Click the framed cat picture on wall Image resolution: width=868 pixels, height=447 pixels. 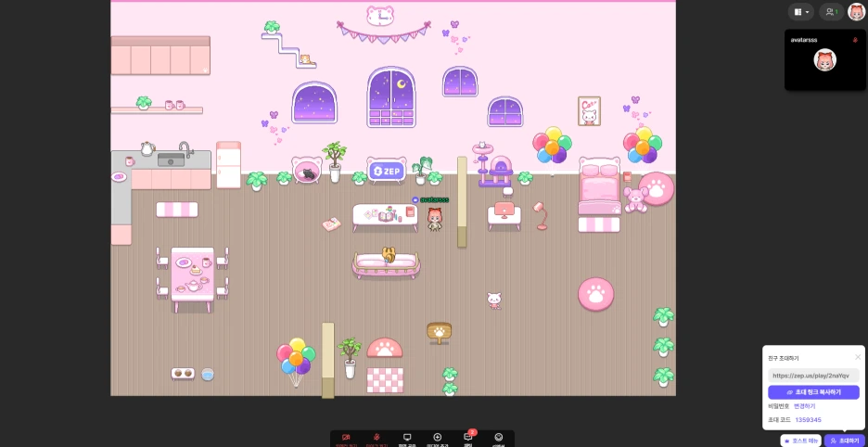tap(589, 111)
